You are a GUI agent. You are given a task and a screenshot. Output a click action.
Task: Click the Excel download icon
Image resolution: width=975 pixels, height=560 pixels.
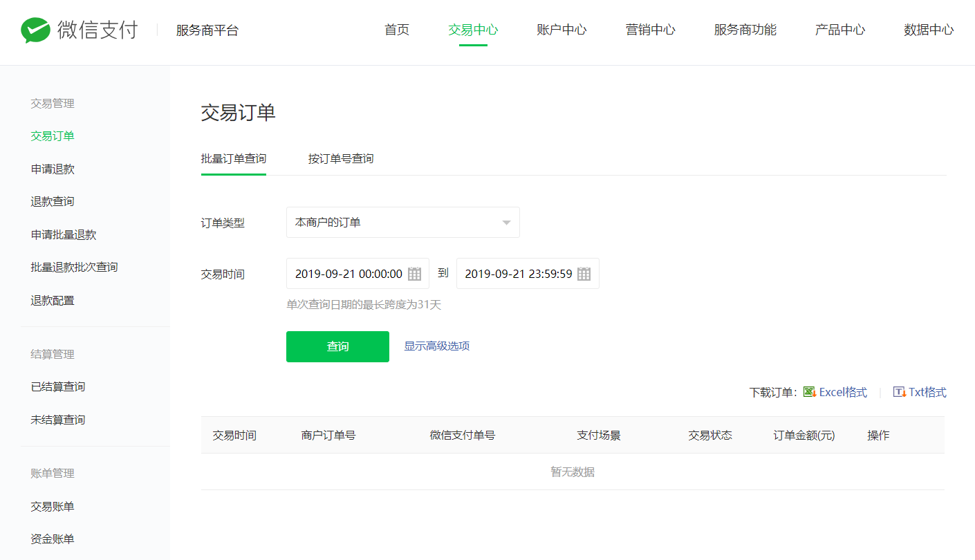[809, 392]
